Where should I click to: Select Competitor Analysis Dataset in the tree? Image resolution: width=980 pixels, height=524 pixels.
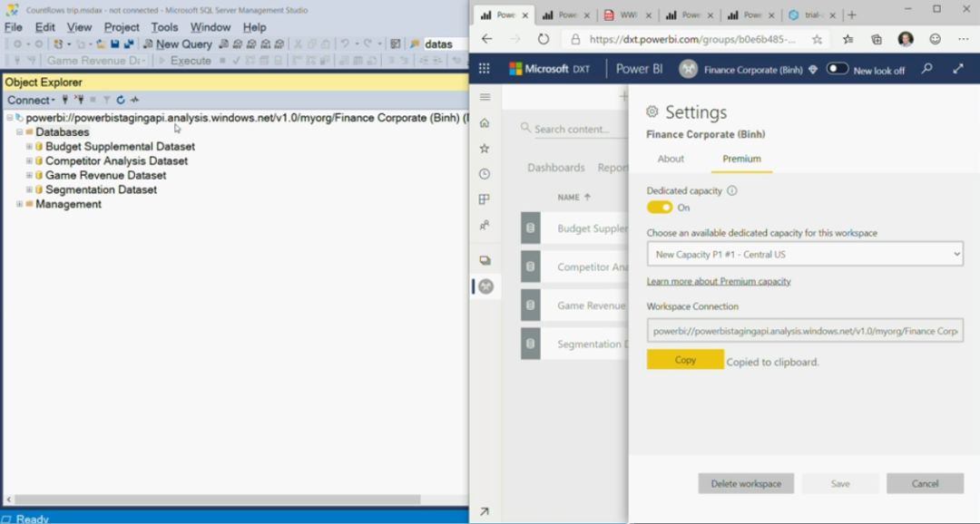point(116,160)
